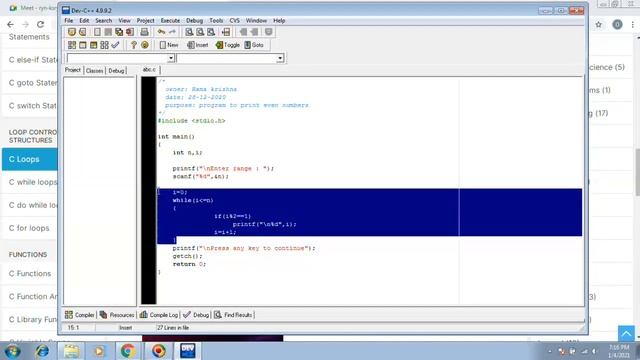The image size is (640, 360).
Task: Click the '27 Lines in file' status entry
Action: tap(173, 327)
